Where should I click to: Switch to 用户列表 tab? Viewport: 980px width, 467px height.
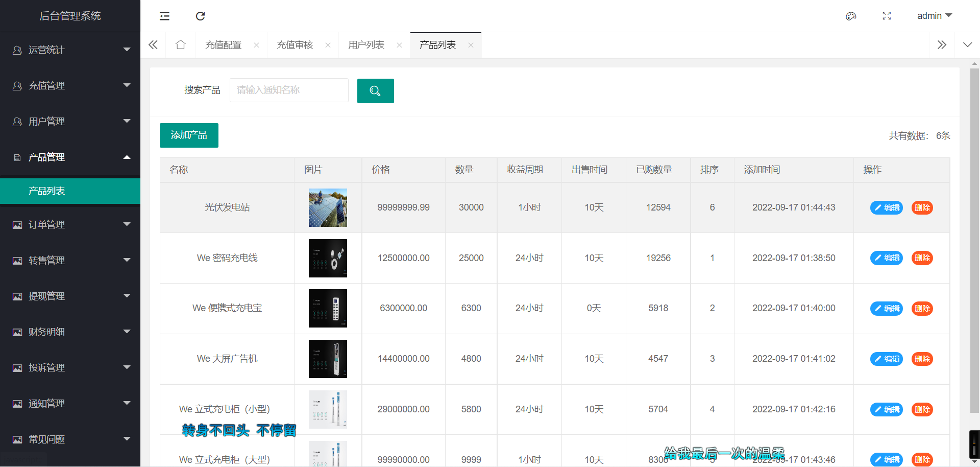point(366,45)
